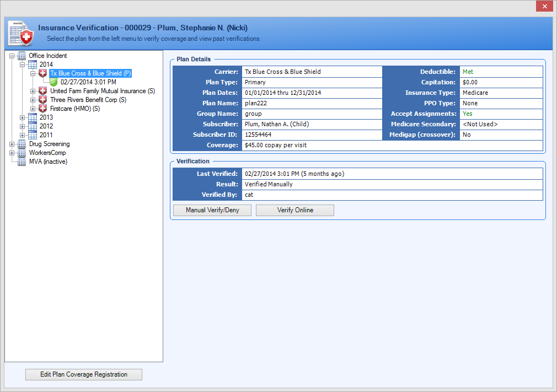The image size is (557, 392).
Task: Collapse the Tx Blue Cross & Blue Shield node
Action: pyautogui.click(x=33, y=73)
